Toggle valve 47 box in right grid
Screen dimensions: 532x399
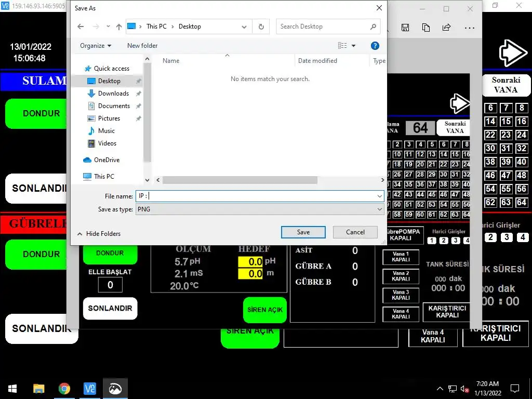tap(506, 176)
